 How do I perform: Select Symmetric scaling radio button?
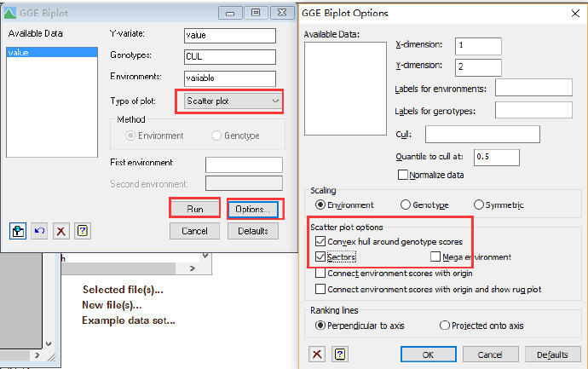click(478, 205)
